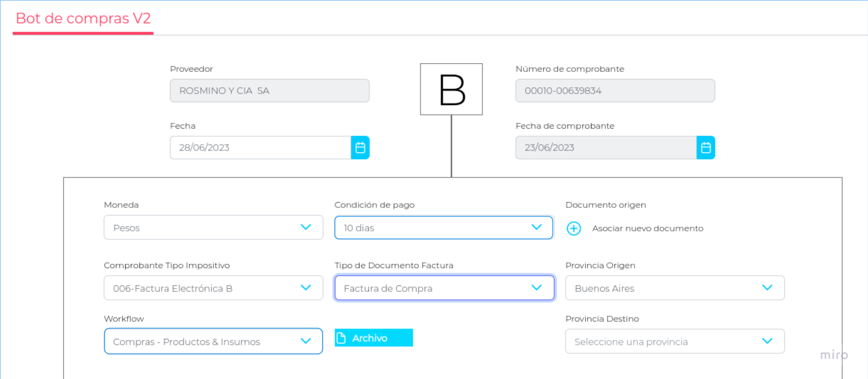
Task: Click the Archivo button
Action: (x=374, y=338)
